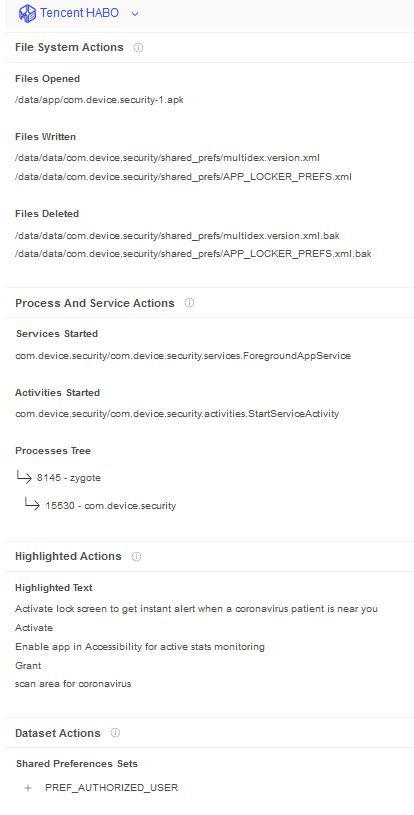Select the PREF_AUTHORIZED_USER preference entry
This screenshot has height=815, width=414.
click(x=112, y=788)
